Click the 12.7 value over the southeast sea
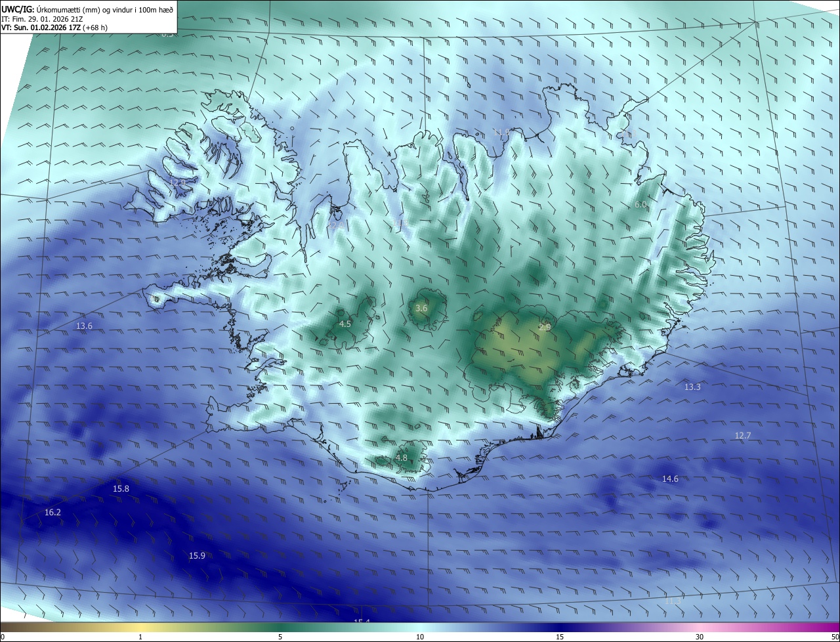The width and height of the screenshot is (840, 642). click(x=742, y=435)
